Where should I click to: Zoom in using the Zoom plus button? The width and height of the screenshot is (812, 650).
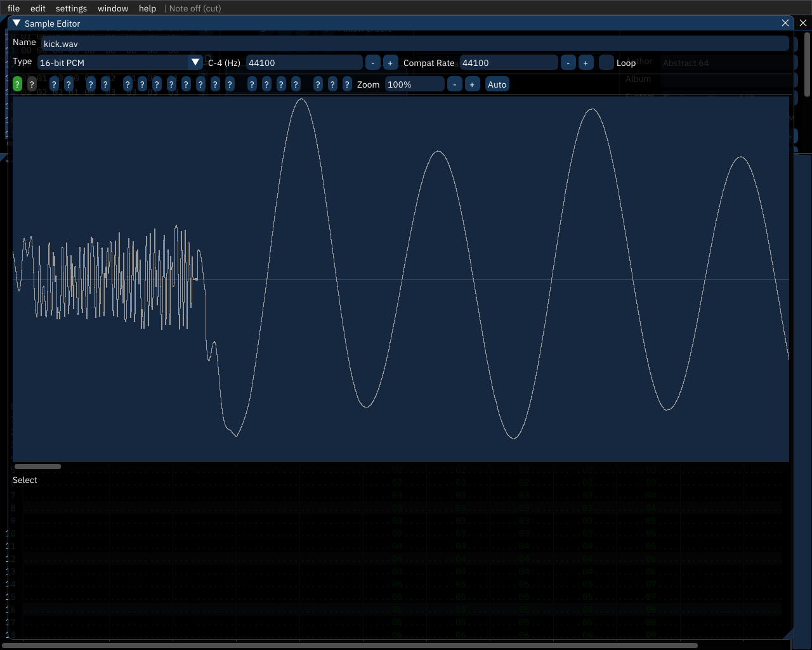tap(472, 84)
